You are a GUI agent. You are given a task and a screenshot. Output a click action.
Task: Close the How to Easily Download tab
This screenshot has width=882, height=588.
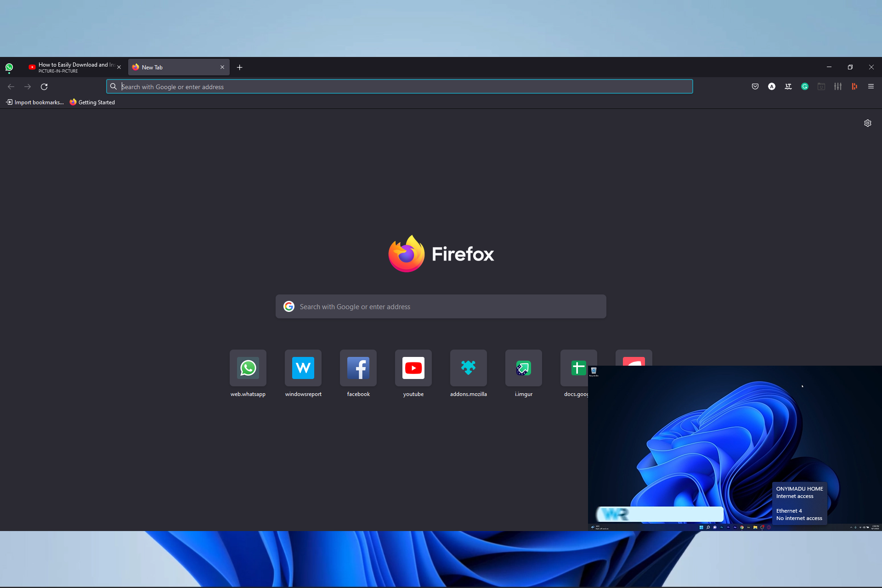[x=119, y=68]
